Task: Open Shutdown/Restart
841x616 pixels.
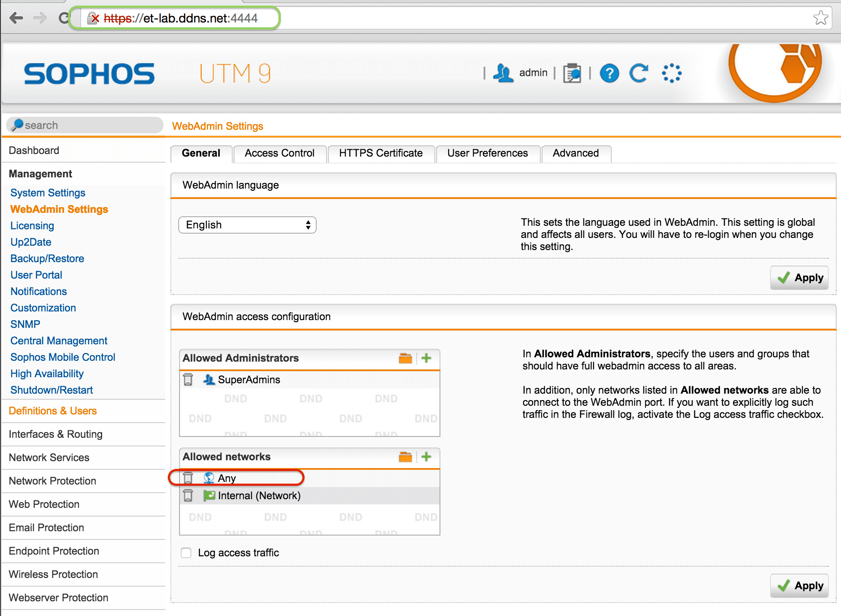Action: coord(51,390)
